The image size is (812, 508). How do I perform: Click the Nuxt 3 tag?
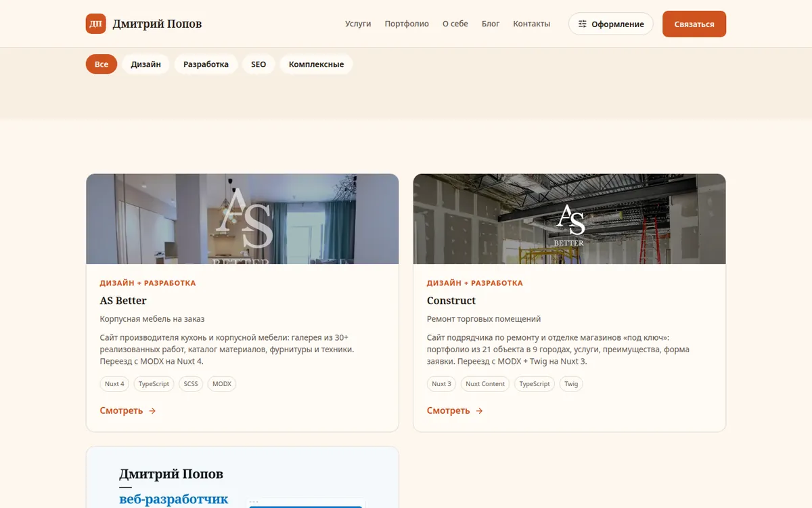(x=441, y=384)
